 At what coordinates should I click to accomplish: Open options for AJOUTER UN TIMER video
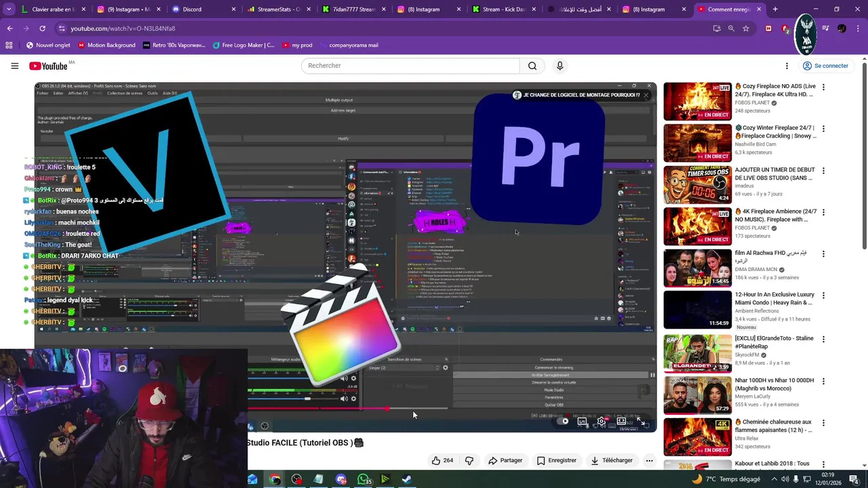[823, 171]
